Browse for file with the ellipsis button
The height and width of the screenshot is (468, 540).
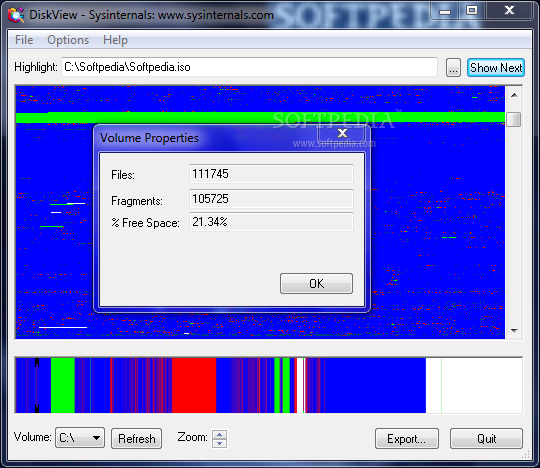pyautogui.click(x=453, y=67)
